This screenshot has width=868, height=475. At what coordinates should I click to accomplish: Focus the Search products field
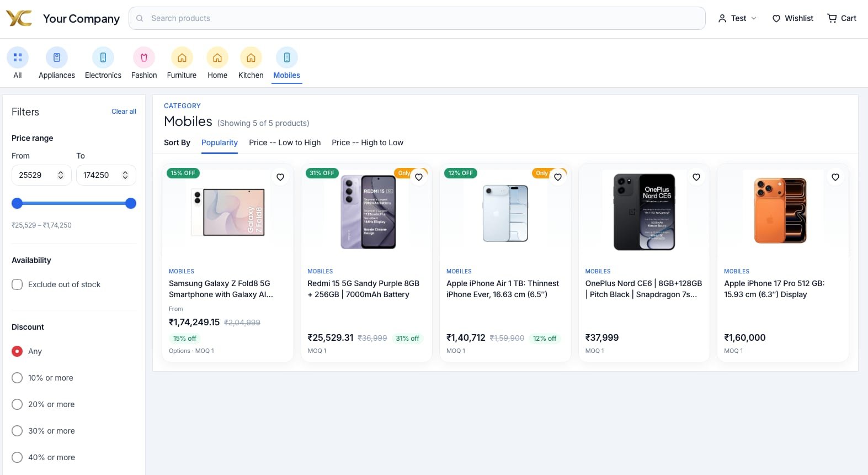coord(417,18)
